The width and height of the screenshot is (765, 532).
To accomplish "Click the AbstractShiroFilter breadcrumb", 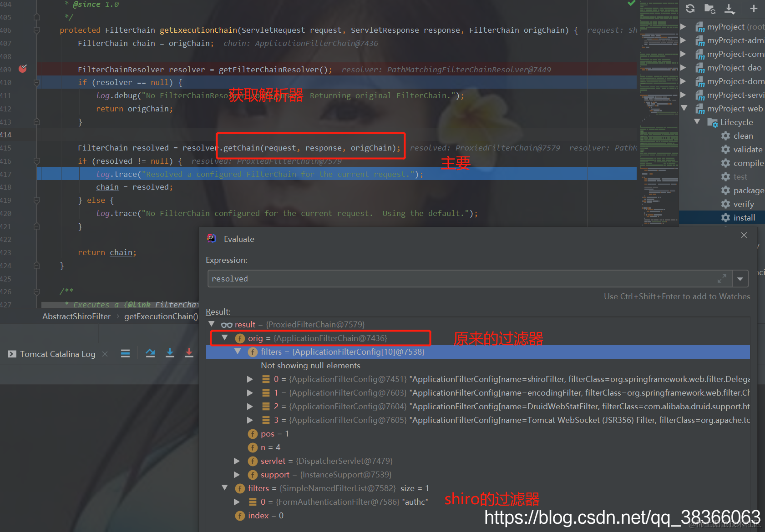I will point(76,316).
